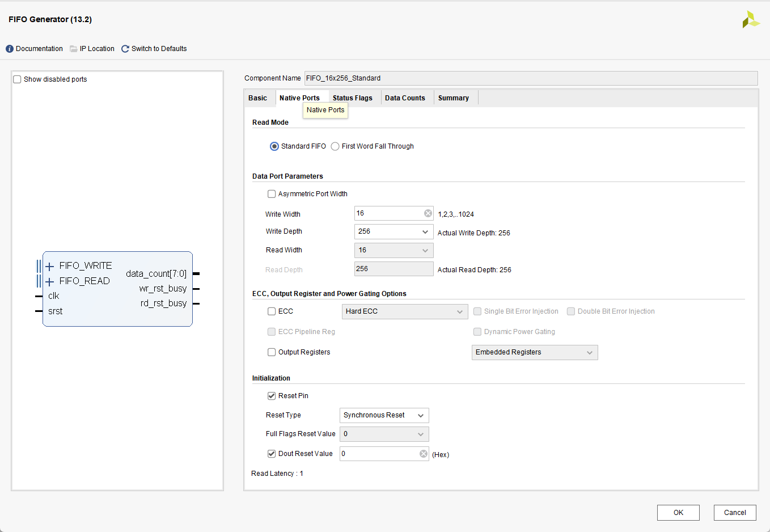Enable the ECC checkbox
The height and width of the screenshot is (532, 770).
272,311
